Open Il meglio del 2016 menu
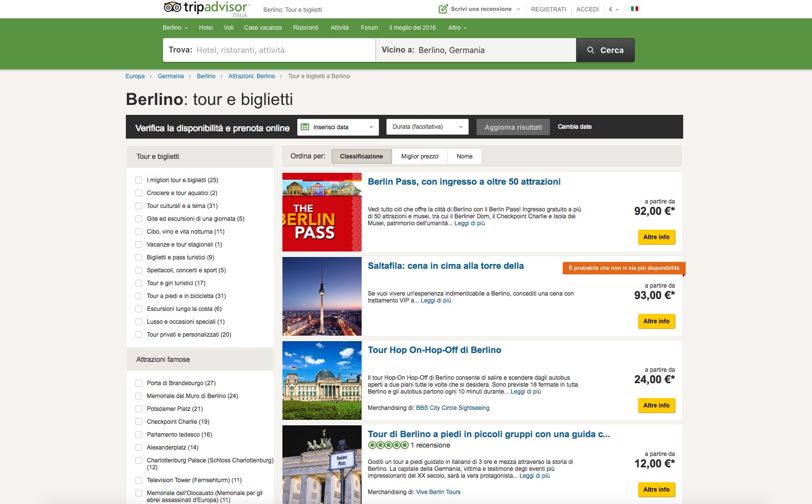The image size is (812, 504). pyautogui.click(x=412, y=28)
